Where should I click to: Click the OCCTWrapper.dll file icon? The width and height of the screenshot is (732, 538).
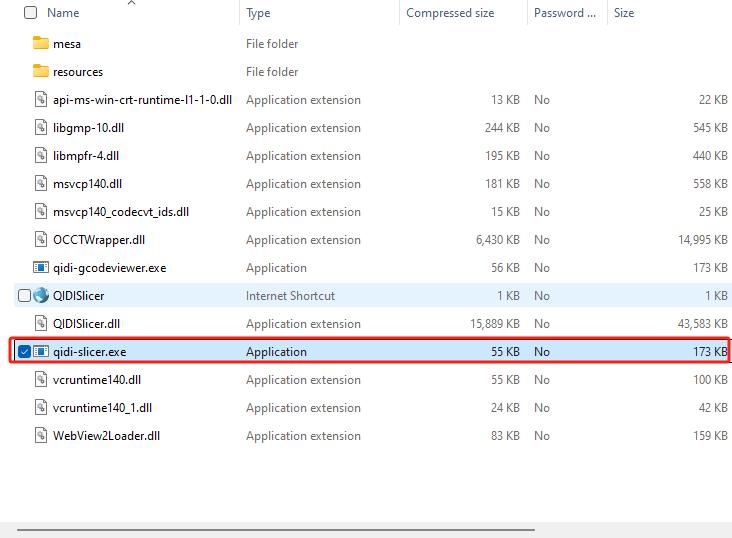point(41,240)
